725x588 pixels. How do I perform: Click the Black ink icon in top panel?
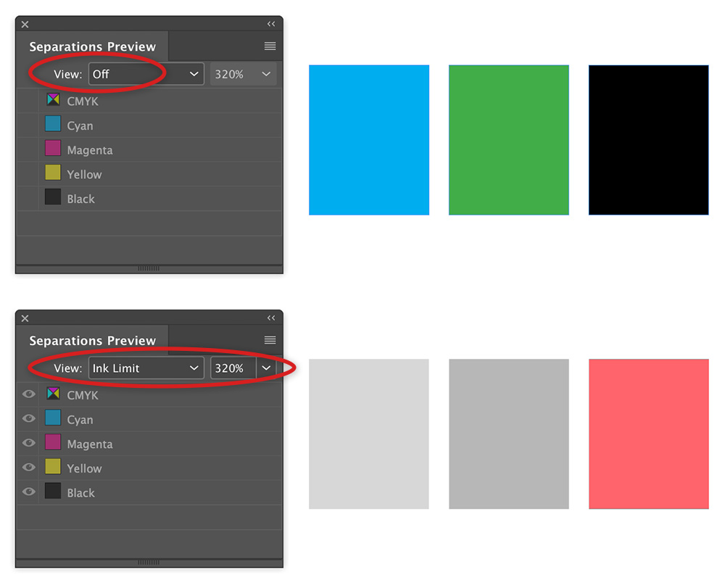point(51,198)
